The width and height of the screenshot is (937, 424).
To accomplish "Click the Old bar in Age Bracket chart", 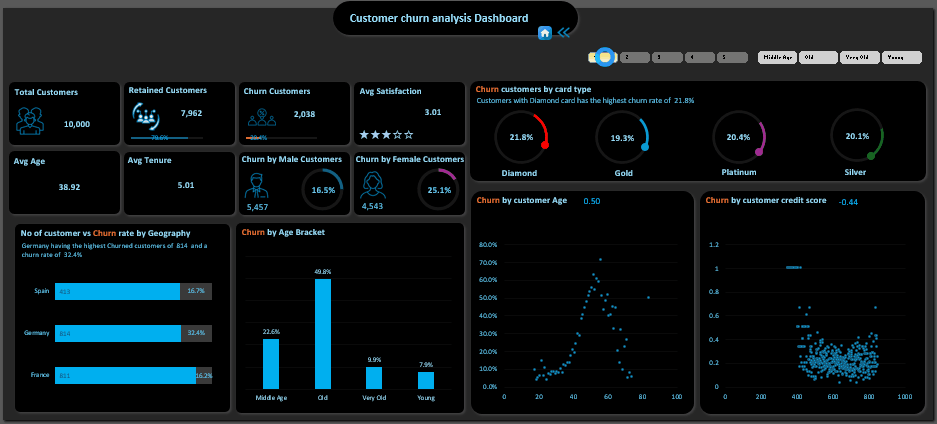I will point(323,333).
